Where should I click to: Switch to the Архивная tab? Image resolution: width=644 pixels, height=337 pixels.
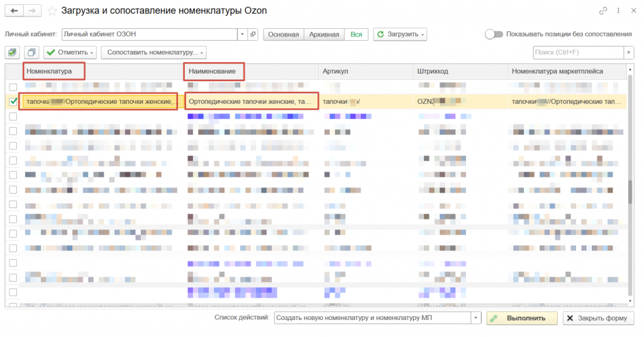tap(324, 34)
